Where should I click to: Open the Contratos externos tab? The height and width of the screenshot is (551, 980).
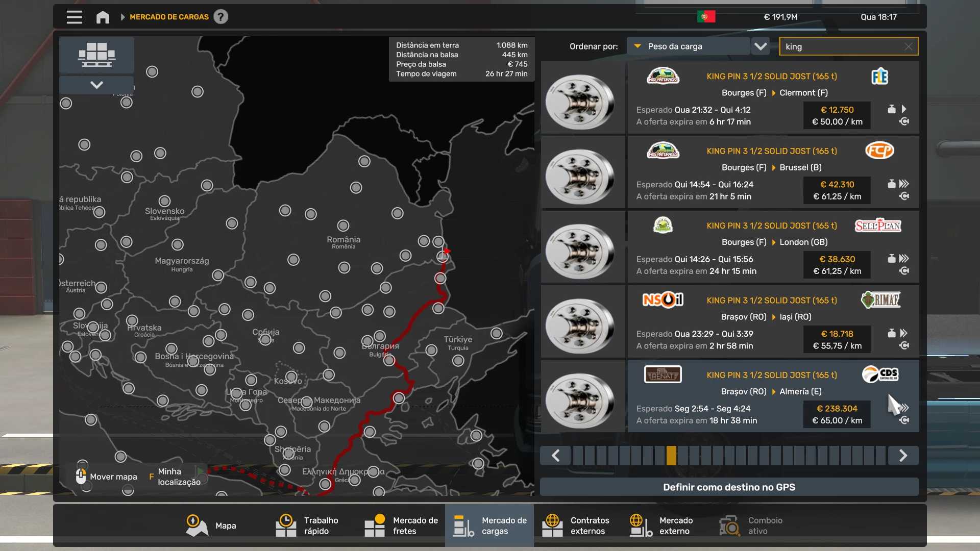(578, 525)
